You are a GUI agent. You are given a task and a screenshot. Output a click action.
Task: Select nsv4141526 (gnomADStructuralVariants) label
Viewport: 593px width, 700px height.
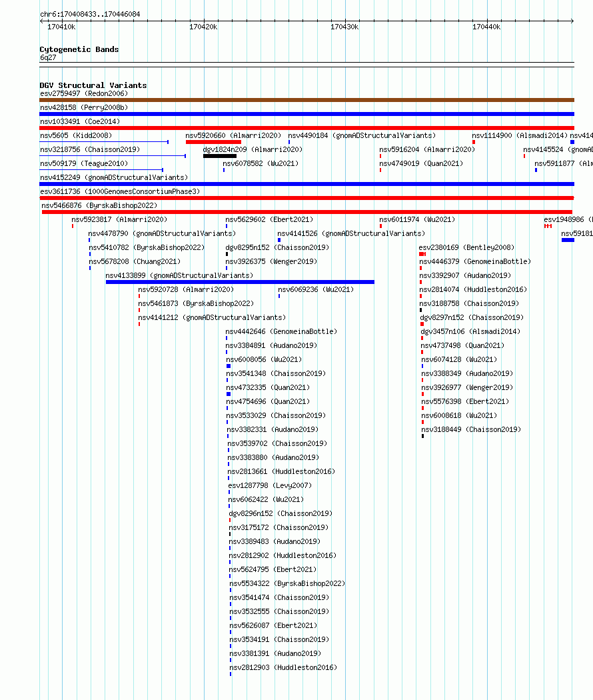pyautogui.click(x=351, y=233)
